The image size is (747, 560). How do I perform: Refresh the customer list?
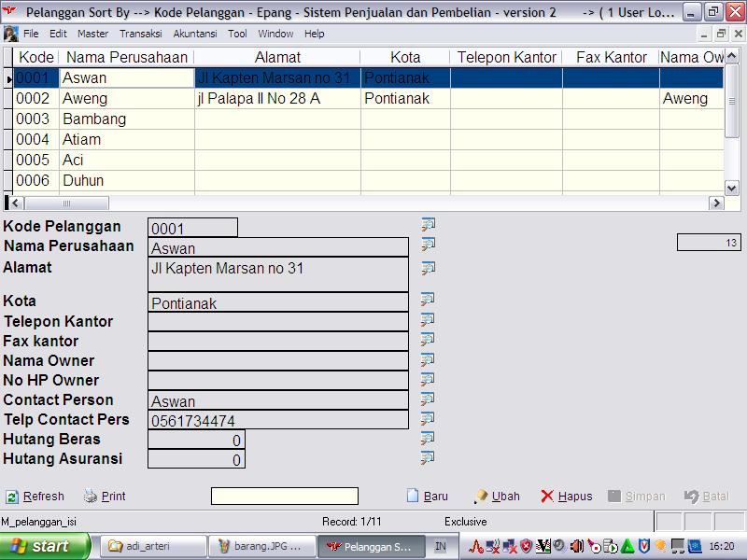35,497
